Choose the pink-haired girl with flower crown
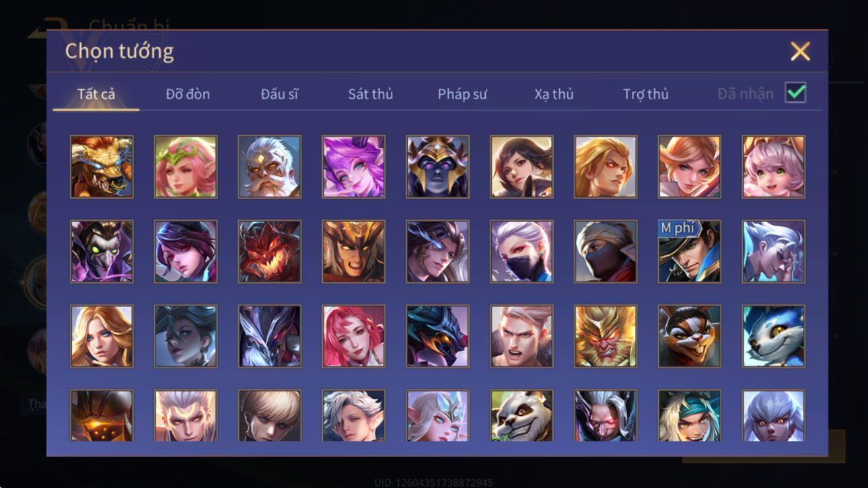Viewport: 868px width, 488px height. [x=186, y=166]
